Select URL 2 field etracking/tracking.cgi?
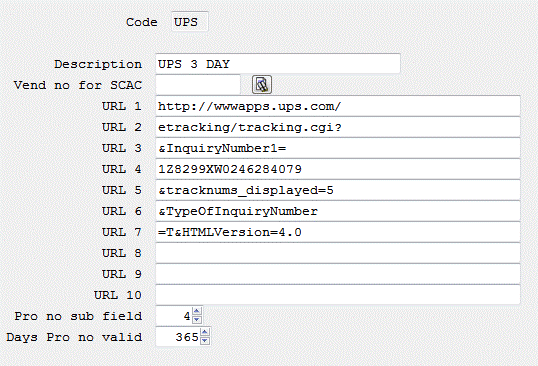This screenshot has height=366, width=538. click(338, 127)
